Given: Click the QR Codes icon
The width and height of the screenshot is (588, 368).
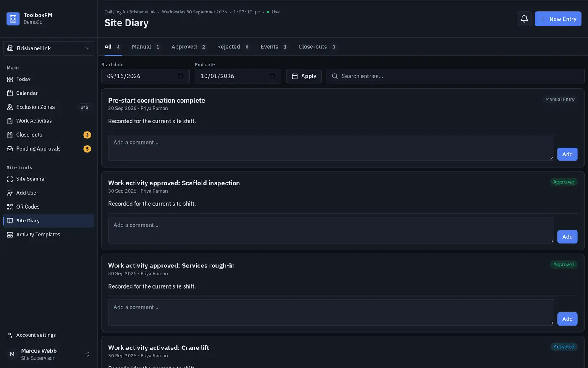Looking at the screenshot, I should [x=10, y=207].
